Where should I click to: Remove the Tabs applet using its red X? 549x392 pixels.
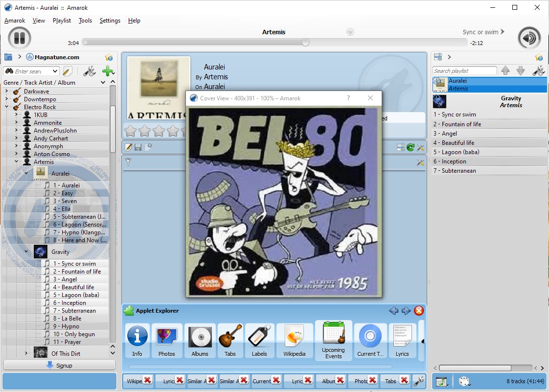404,380
